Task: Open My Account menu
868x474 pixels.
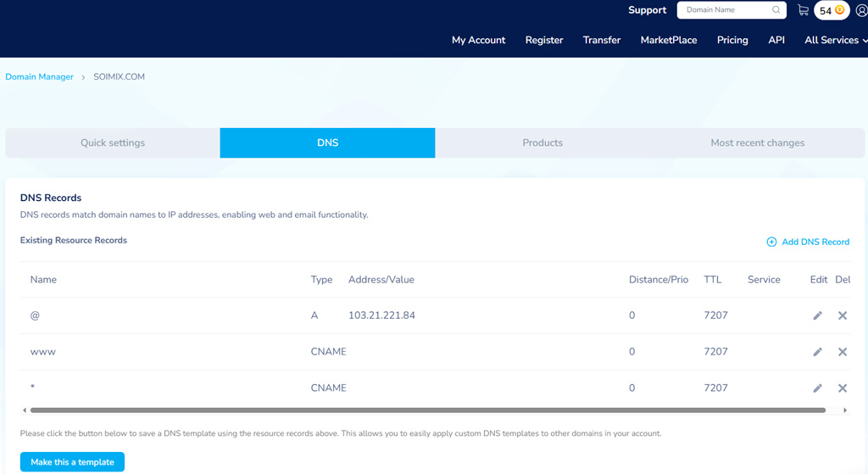Action: (x=478, y=40)
